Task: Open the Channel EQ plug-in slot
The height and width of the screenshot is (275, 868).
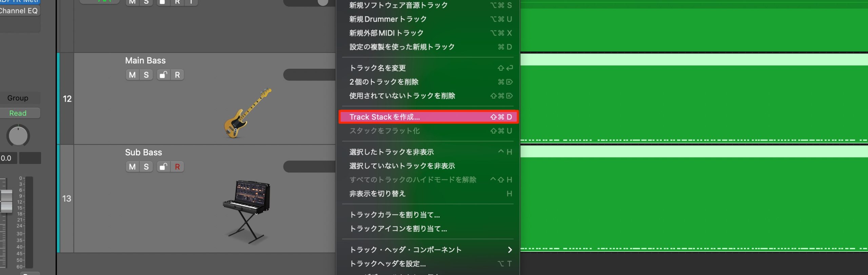Action: click(19, 11)
